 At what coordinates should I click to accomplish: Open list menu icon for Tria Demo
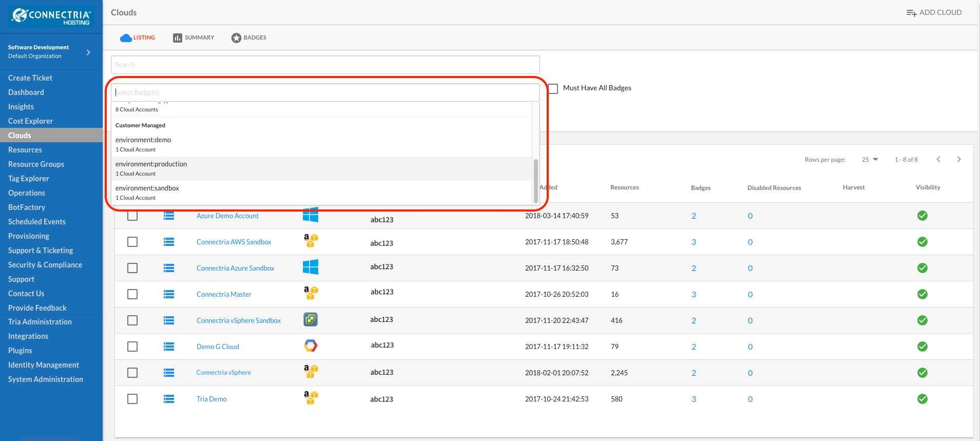click(x=169, y=399)
